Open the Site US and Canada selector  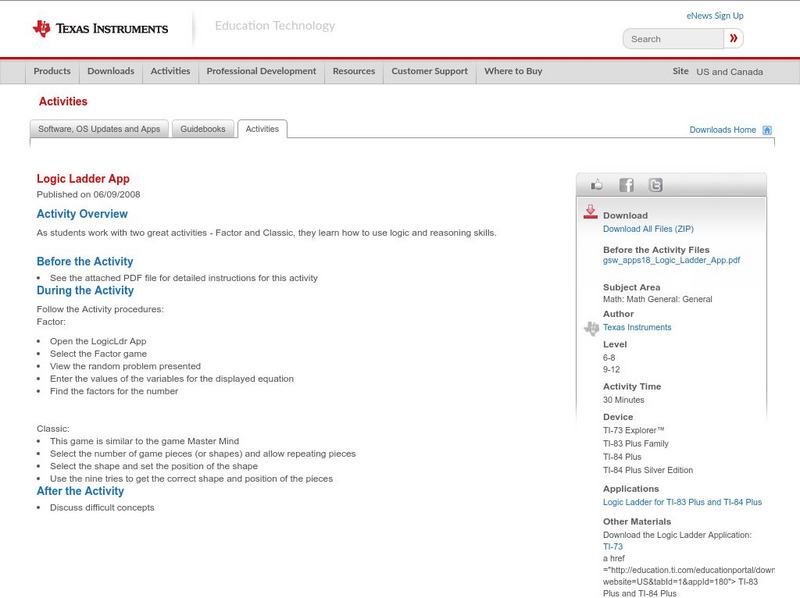(718, 72)
